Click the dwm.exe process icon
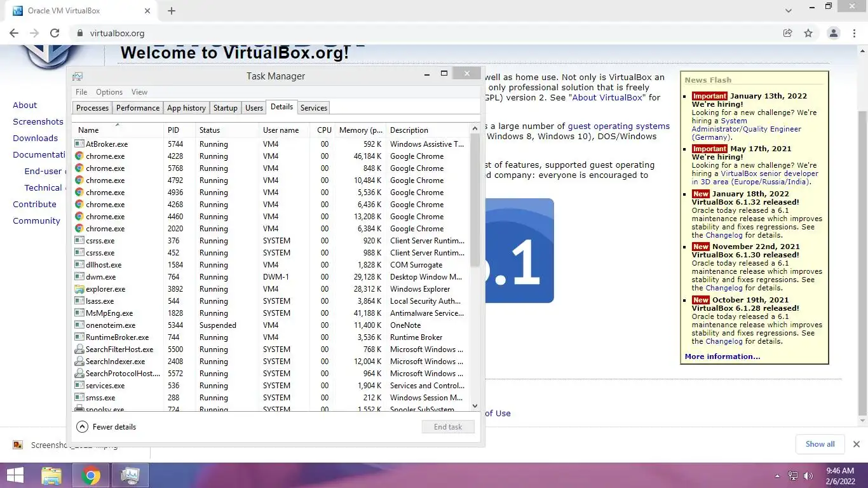Screen dimensions: 868x488 point(79,277)
